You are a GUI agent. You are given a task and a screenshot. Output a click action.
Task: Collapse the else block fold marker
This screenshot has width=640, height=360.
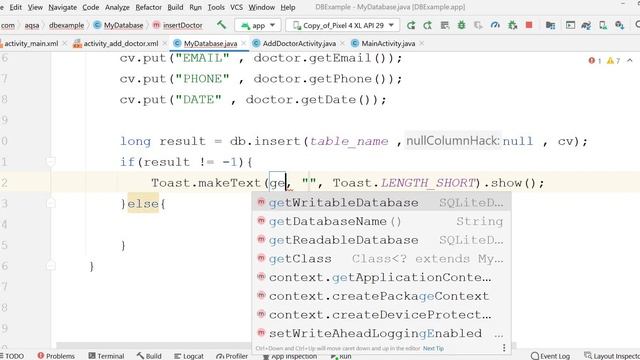tap(51, 203)
